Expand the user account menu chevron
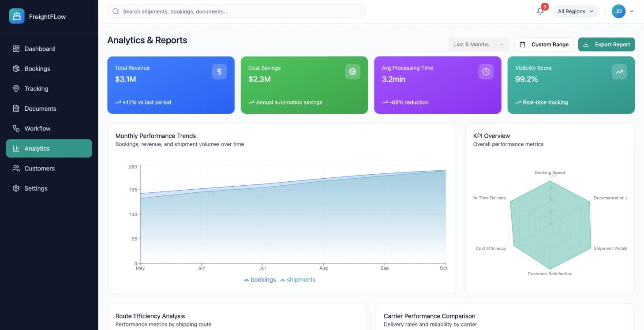Viewport: 644px width, 330px height. click(632, 11)
